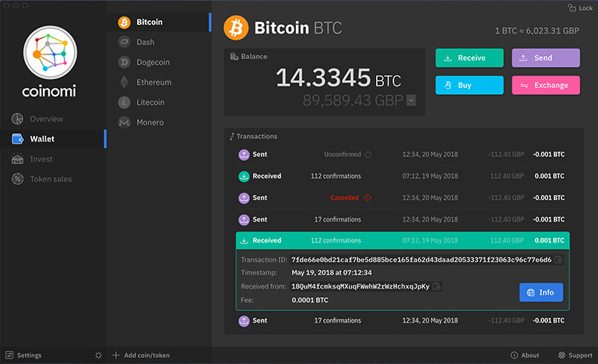Screen dimensions: 598x364
Task: Select the Ethereum diamond icon
Action: coord(124,82)
